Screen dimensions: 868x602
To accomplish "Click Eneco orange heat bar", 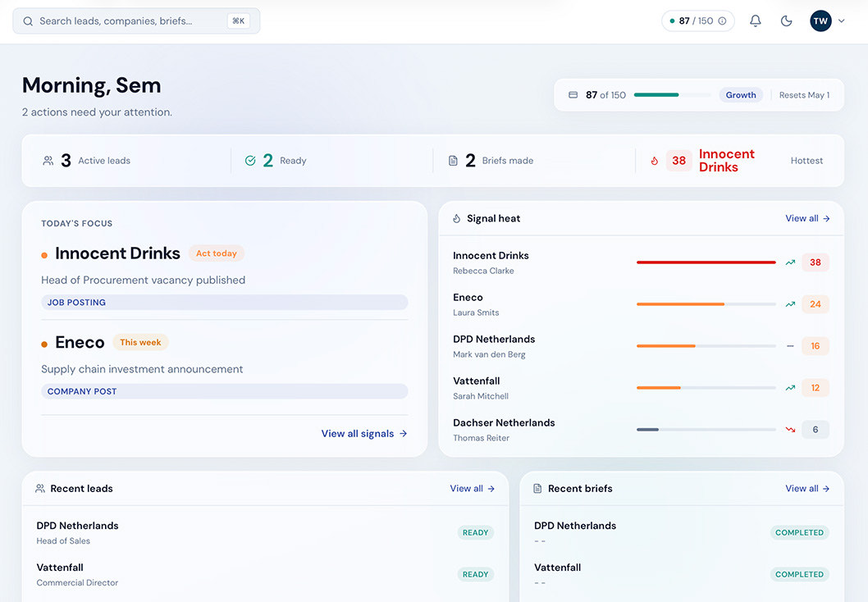I will pyautogui.click(x=706, y=304).
